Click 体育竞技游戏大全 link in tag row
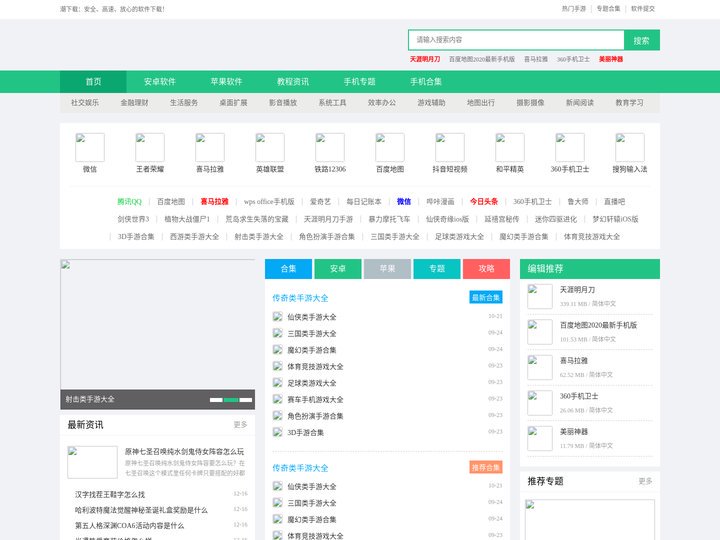 click(x=592, y=236)
